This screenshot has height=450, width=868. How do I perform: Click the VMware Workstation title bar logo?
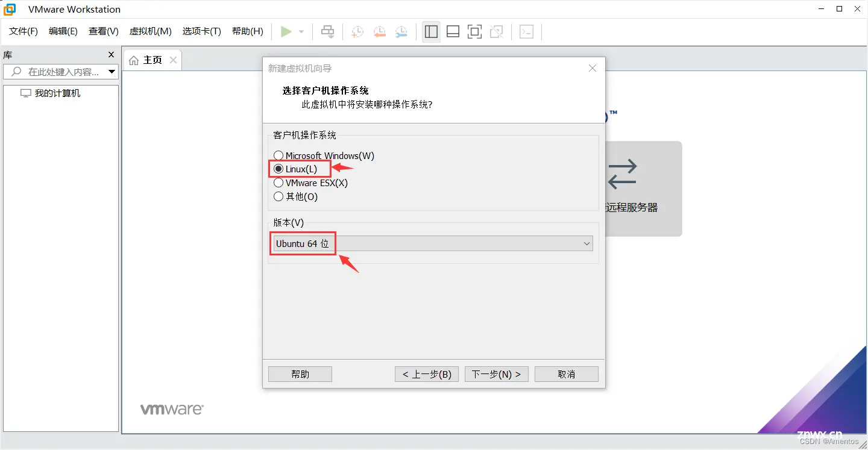(x=10, y=9)
